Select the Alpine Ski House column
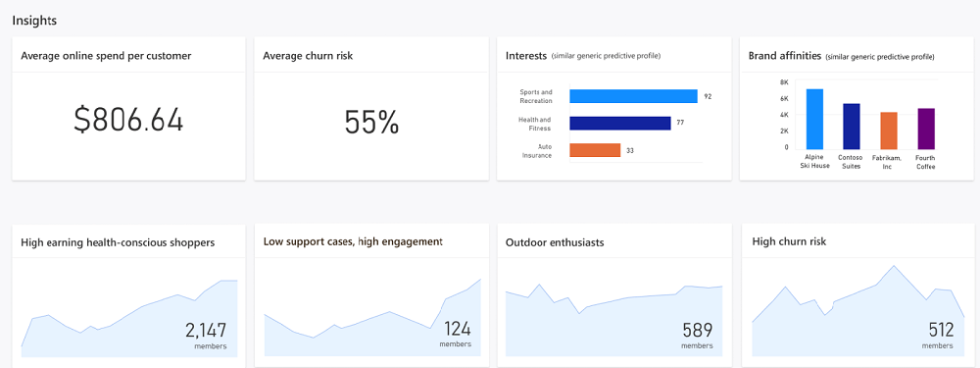The width and height of the screenshot is (980, 368). (x=814, y=119)
